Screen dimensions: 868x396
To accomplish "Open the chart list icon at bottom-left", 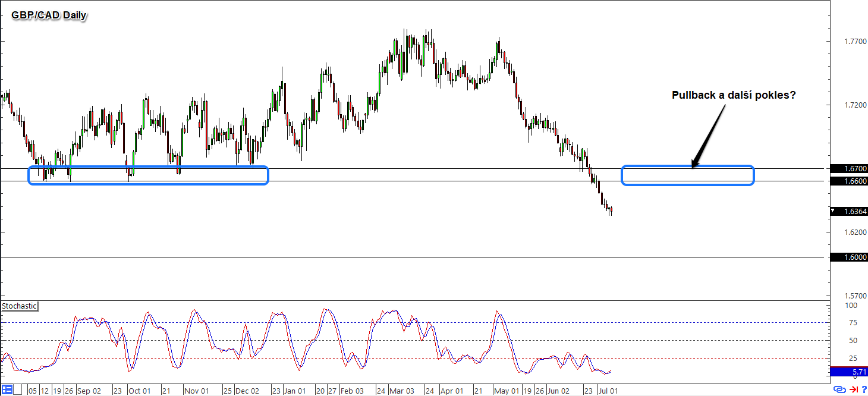I will 7,390.
